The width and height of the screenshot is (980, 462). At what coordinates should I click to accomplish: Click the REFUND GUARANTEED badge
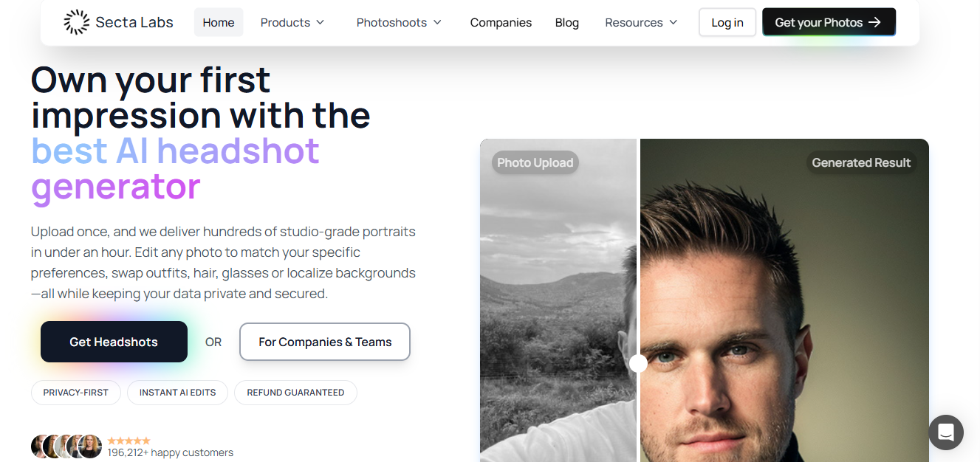(x=295, y=393)
